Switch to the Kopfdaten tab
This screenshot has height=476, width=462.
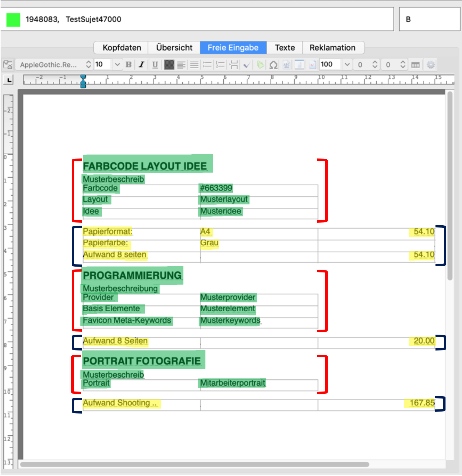click(122, 48)
